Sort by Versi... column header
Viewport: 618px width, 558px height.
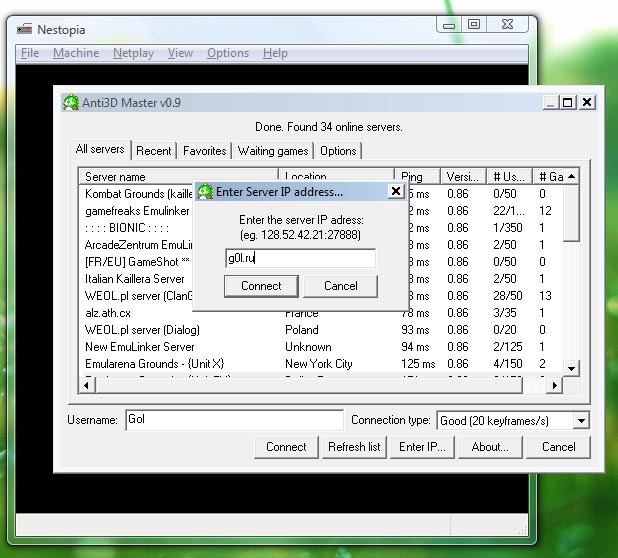tap(463, 177)
